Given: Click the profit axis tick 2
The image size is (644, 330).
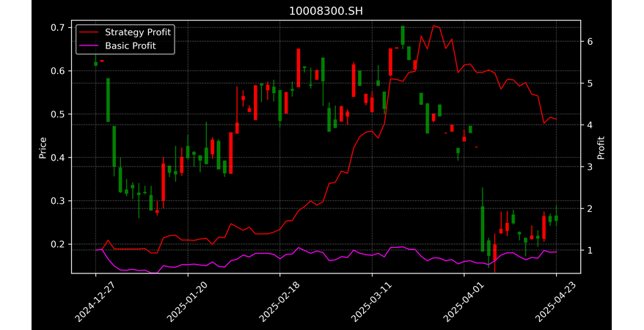Looking at the screenshot, I should (x=590, y=208).
